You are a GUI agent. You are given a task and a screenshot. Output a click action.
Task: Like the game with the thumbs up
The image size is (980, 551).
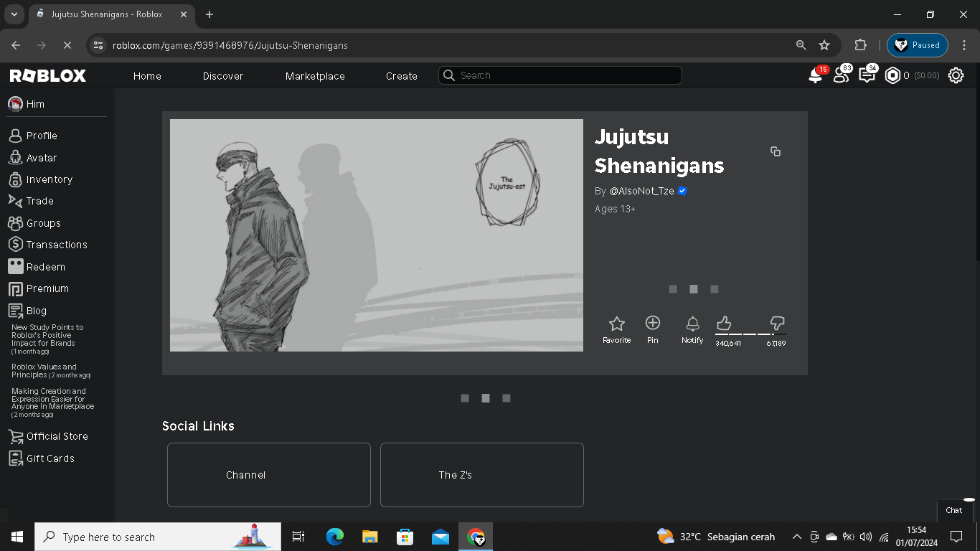(x=724, y=323)
